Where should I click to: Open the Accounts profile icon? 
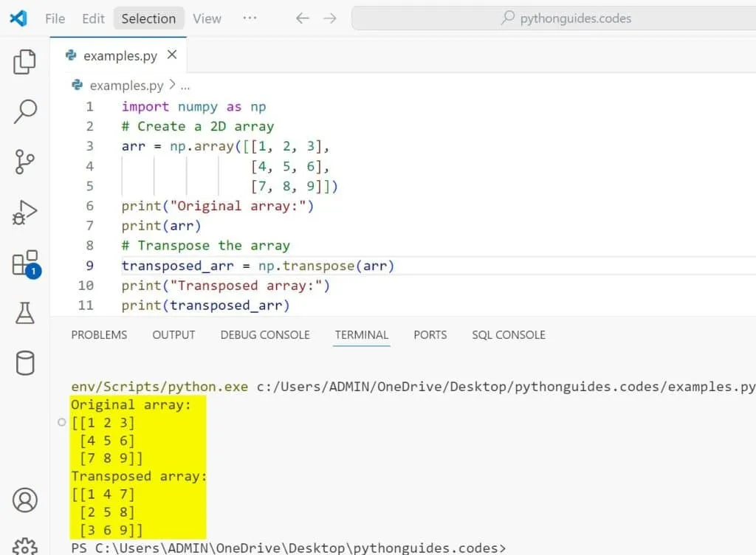(x=24, y=500)
